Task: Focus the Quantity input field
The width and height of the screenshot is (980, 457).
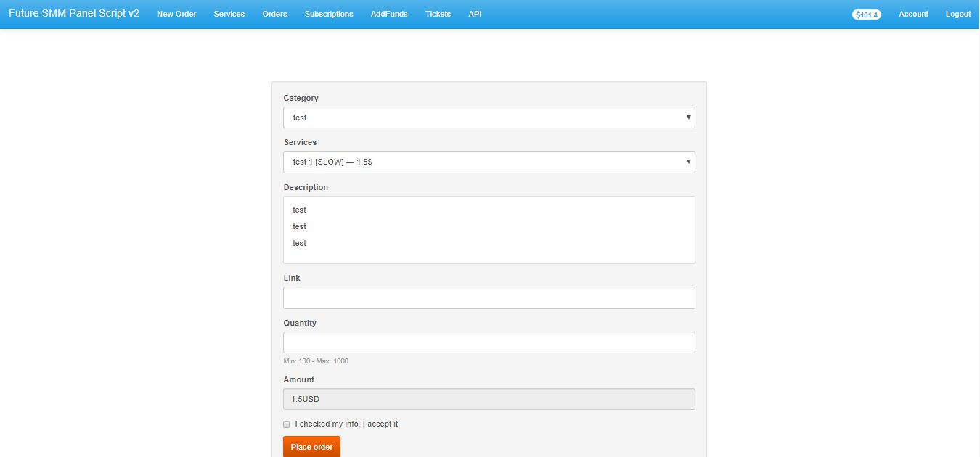Action: point(489,342)
